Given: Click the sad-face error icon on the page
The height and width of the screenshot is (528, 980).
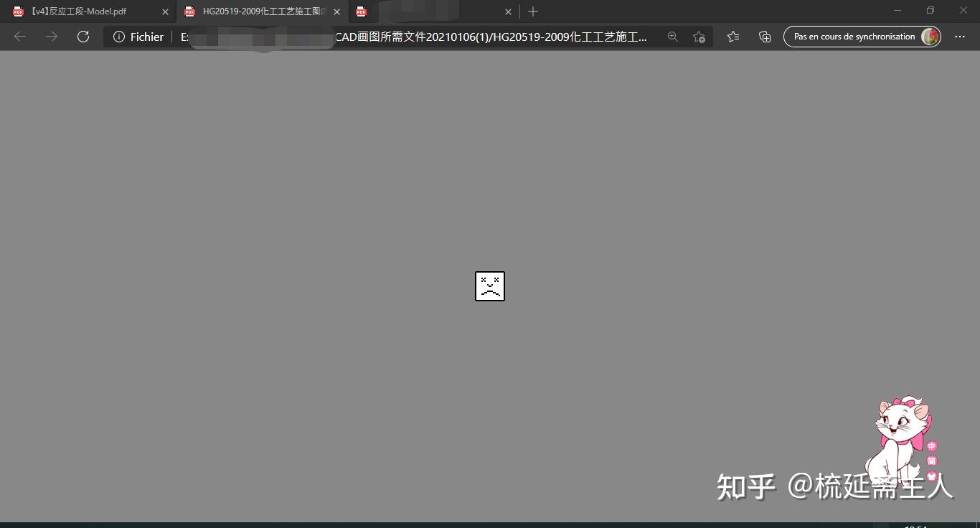Looking at the screenshot, I should click(490, 286).
